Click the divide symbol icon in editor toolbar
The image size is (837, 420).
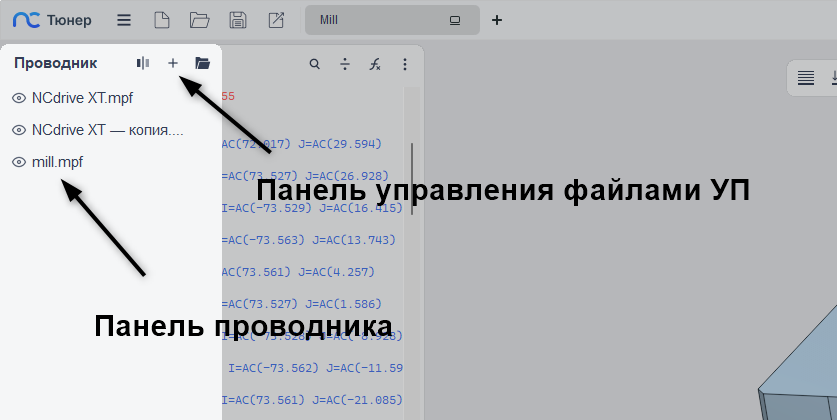tap(345, 64)
